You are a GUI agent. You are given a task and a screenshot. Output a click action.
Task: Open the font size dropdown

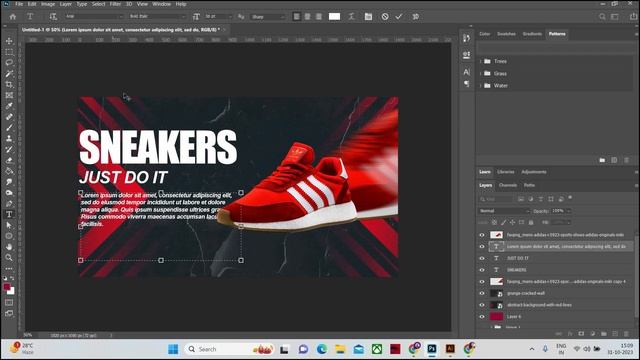pos(218,17)
